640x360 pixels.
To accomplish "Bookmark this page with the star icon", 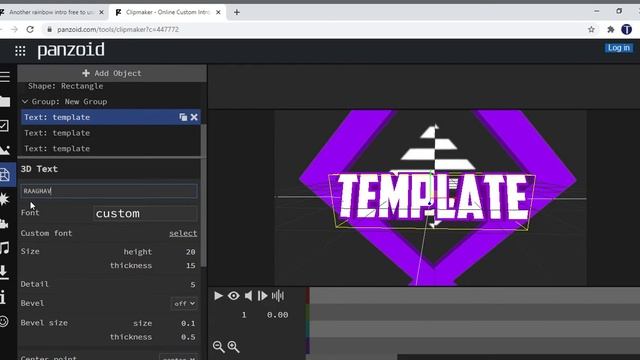I will point(591,29).
